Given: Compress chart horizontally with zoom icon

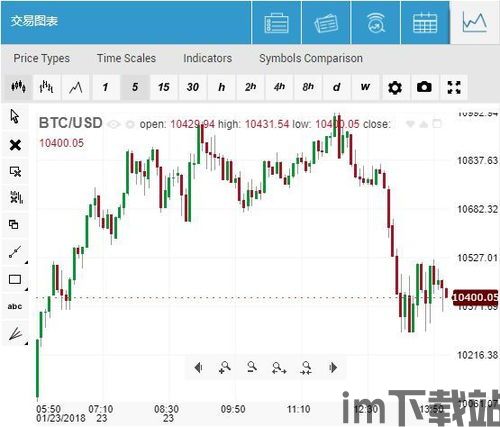Looking at the screenshot, I should [x=306, y=368].
